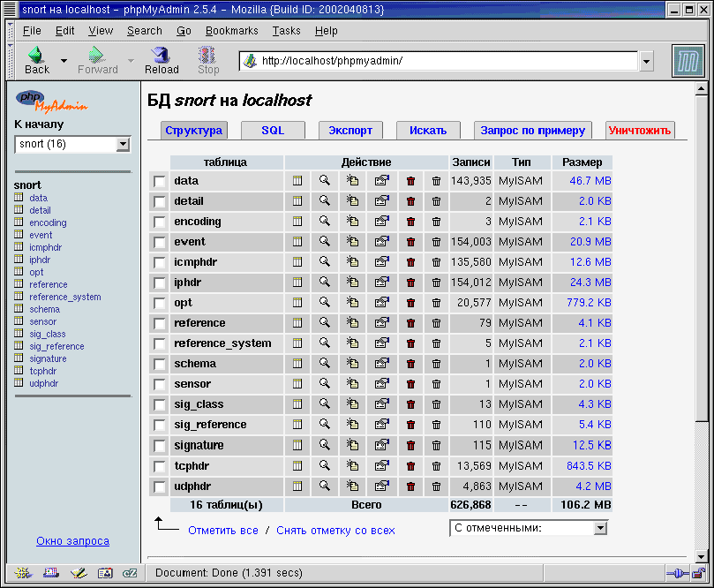Image resolution: width=714 pixels, height=588 pixels.
Task: Click the 779.2 KB size value
Action: point(589,303)
